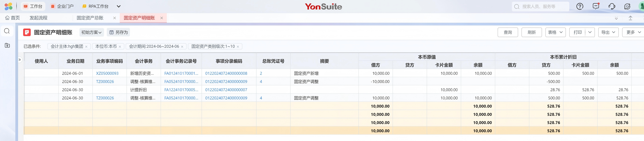The image size is (644, 141).
Task: Open the help question mark icon
Action: click(x=580, y=7)
